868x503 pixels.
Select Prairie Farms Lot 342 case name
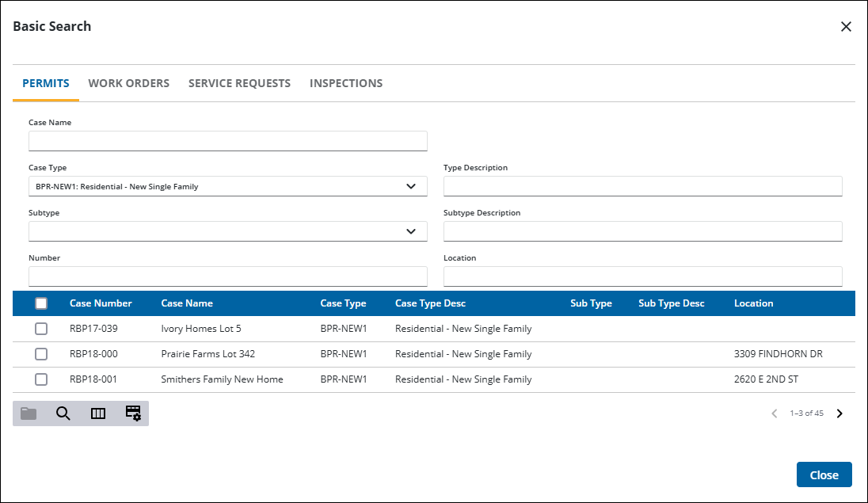pos(208,354)
